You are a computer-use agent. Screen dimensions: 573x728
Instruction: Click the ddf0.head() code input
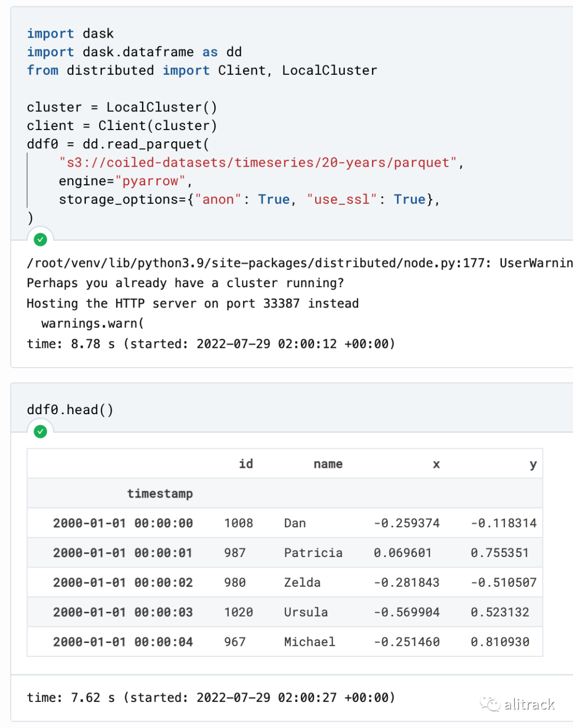point(70,410)
